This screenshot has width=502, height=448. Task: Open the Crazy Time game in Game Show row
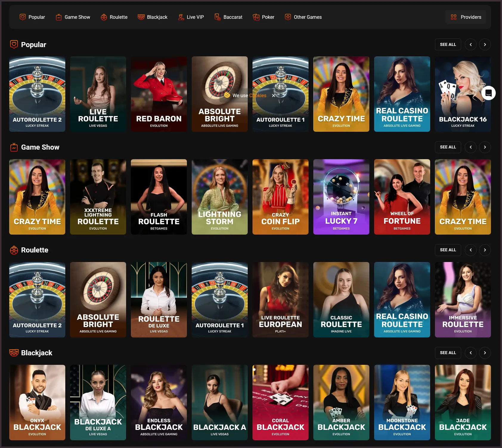37,197
